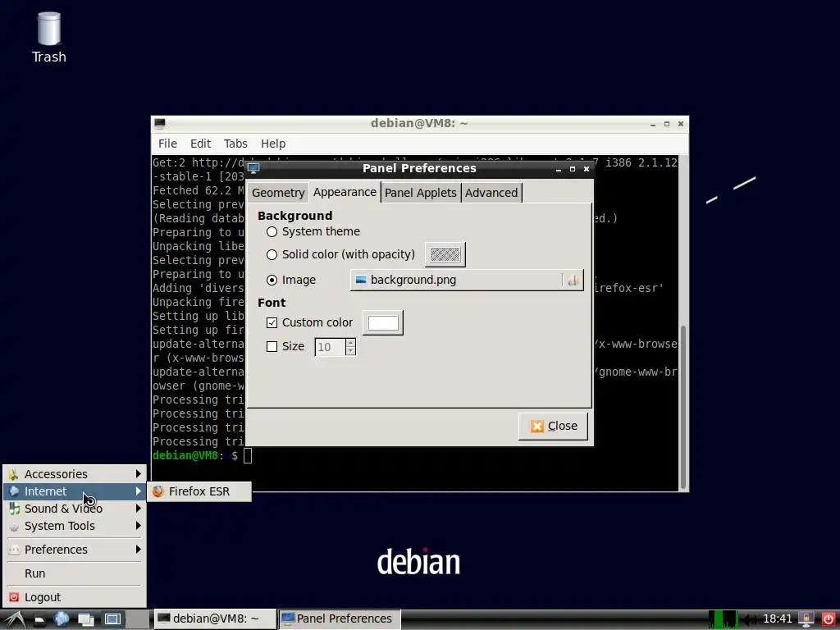This screenshot has height=630, width=840.
Task: Switch to the Panel Applets tab
Action: tap(421, 193)
